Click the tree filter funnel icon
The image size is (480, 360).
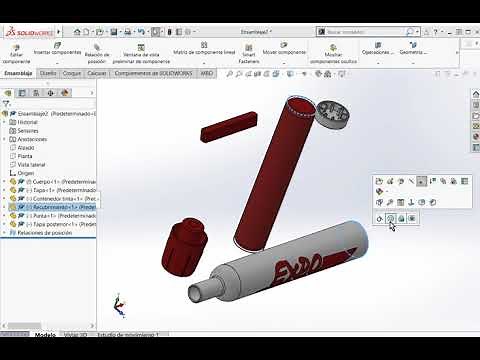(x=6, y=104)
